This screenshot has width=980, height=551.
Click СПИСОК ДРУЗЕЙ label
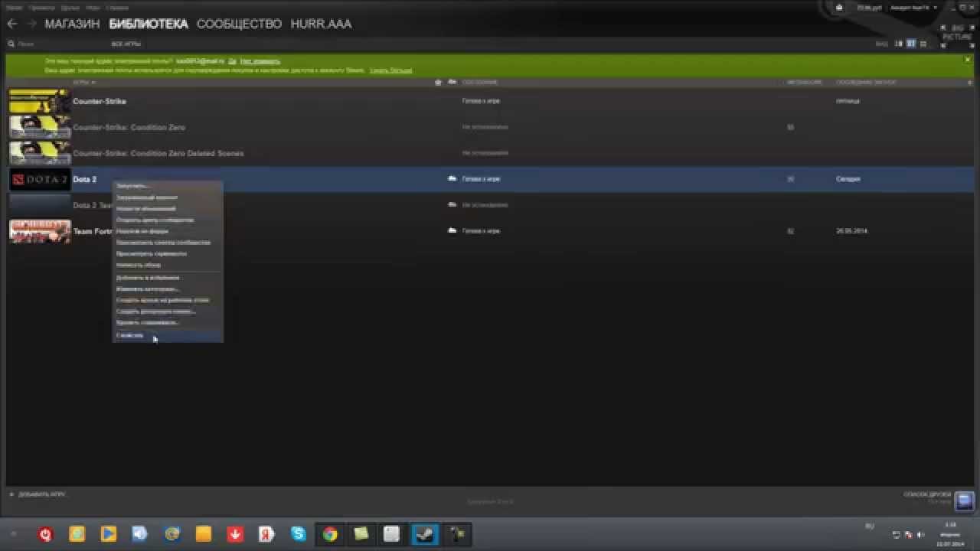(x=927, y=494)
